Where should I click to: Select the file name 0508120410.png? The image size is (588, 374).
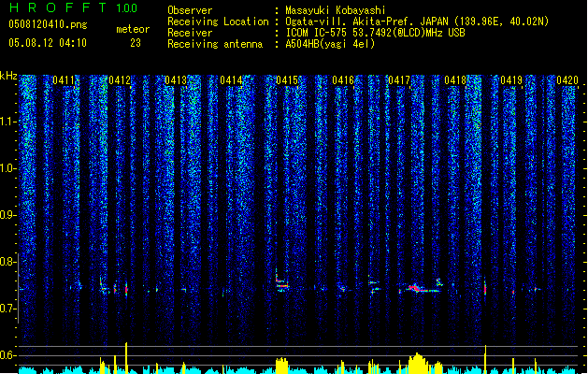click(x=48, y=24)
